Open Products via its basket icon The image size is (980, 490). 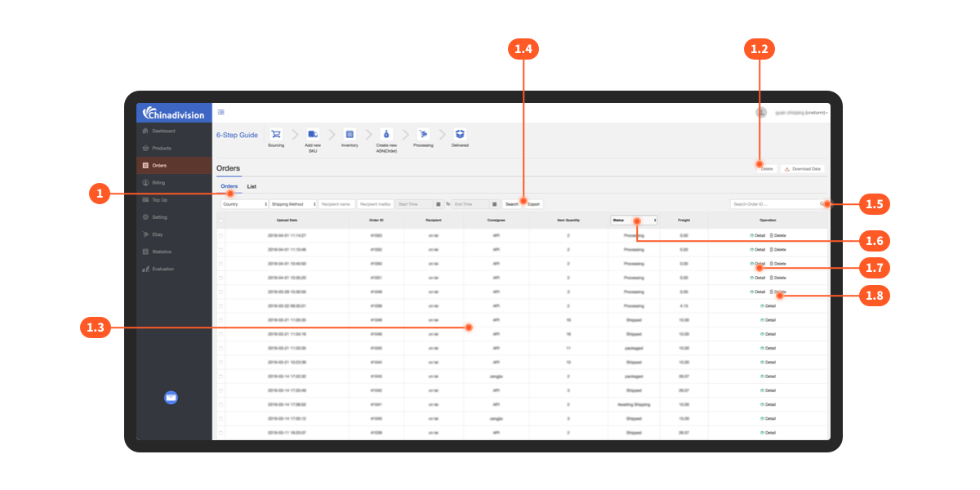tap(145, 148)
